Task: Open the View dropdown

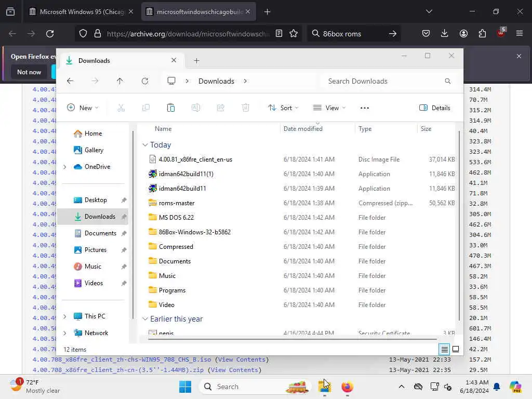Action: pyautogui.click(x=329, y=108)
